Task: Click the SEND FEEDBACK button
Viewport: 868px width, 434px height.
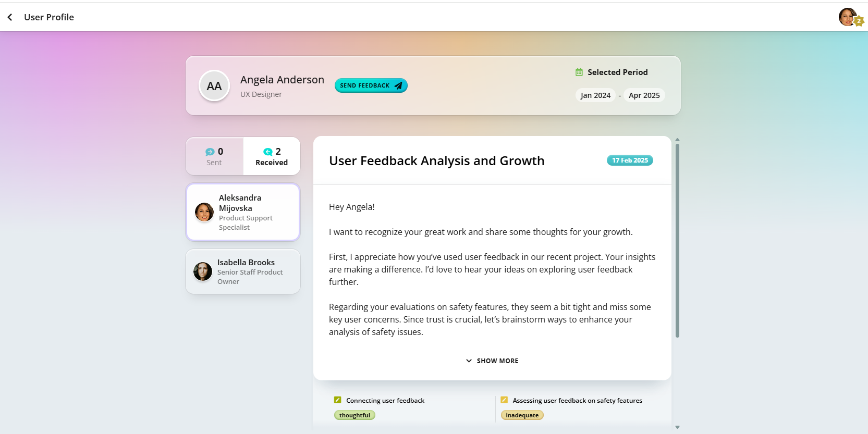Action: tap(371, 85)
